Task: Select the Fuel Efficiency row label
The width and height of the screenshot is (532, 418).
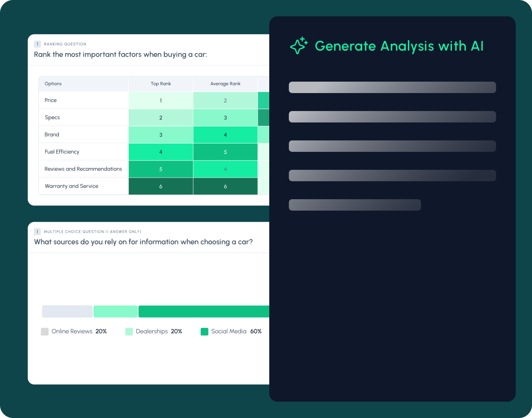Action: point(62,151)
